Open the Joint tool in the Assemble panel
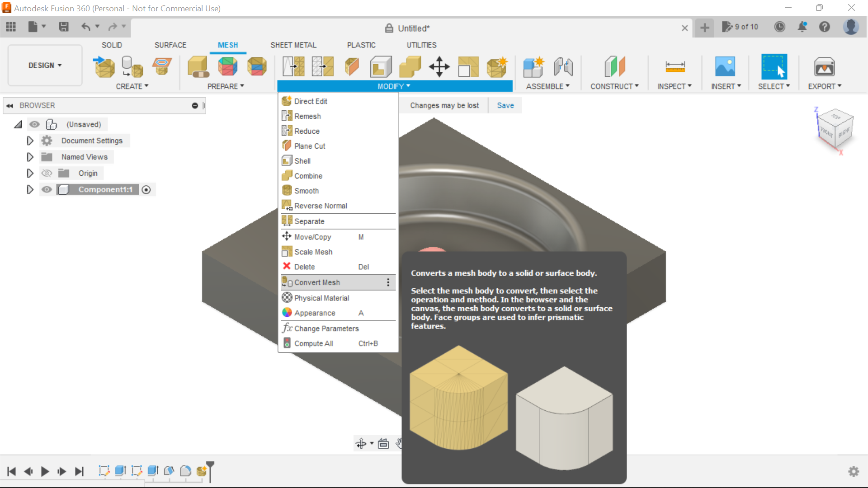 pyautogui.click(x=562, y=66)
